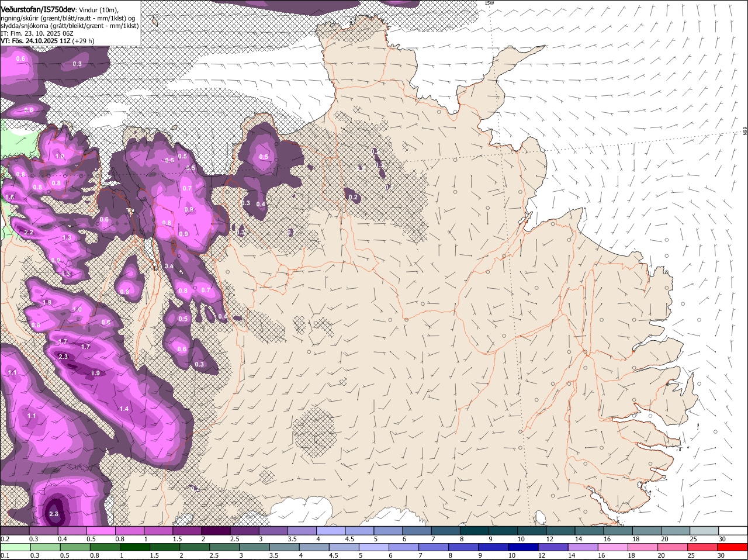Pick snow legend lavender swatch between 4 and 4.5
Image resolution: width=748 pixels, height=560 pixels.
click(x=331, y=531)
